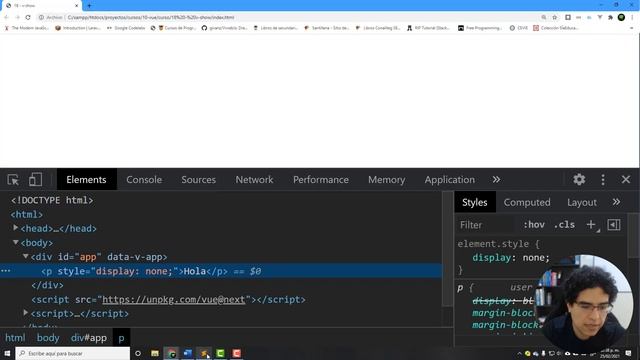Click the element.style selector text
This screenshot has width=640, height=360.
[493, 244]
